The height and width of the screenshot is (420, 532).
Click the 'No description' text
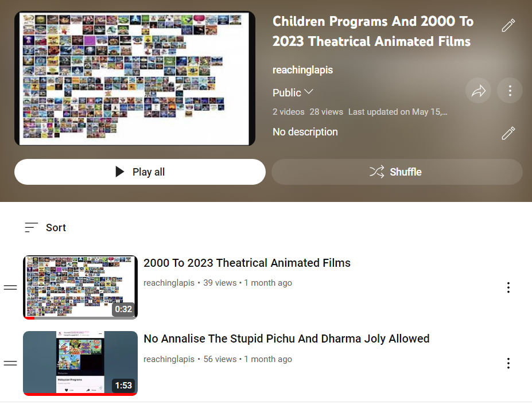coord(305,132)
